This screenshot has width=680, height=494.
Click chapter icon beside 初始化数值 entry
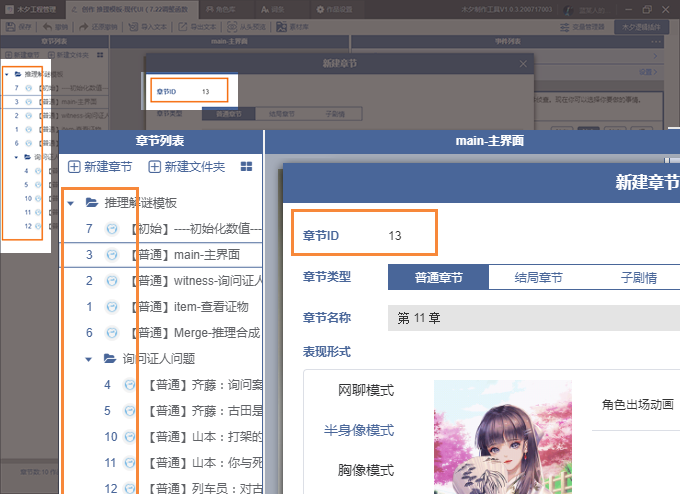point(112,229)
